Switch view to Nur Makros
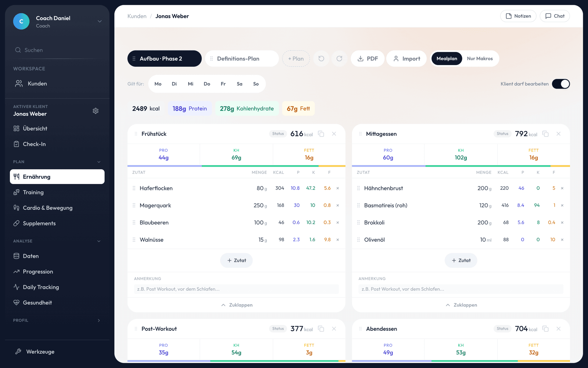The width and height of the screenshot is (588, 368). [480, 59]
